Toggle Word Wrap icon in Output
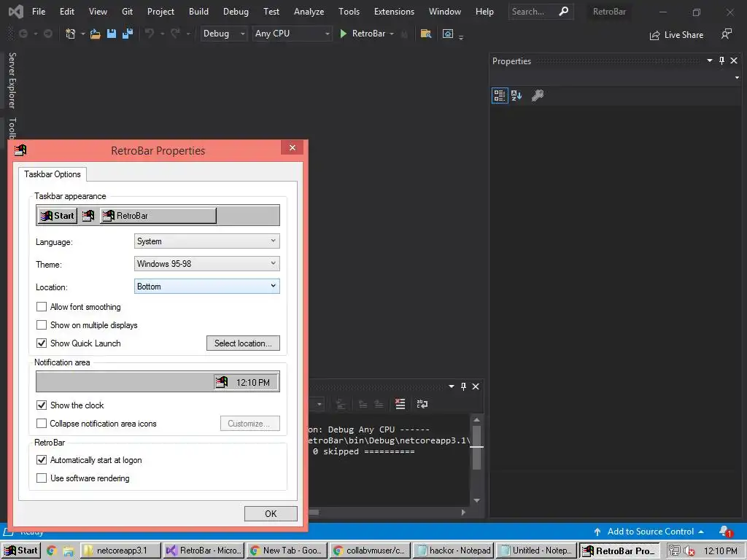 point(422,404)
